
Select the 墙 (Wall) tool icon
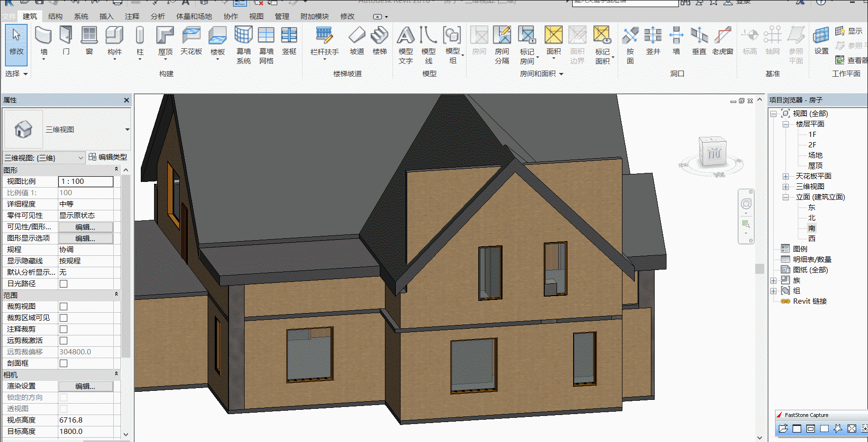[x=44, y=36]
